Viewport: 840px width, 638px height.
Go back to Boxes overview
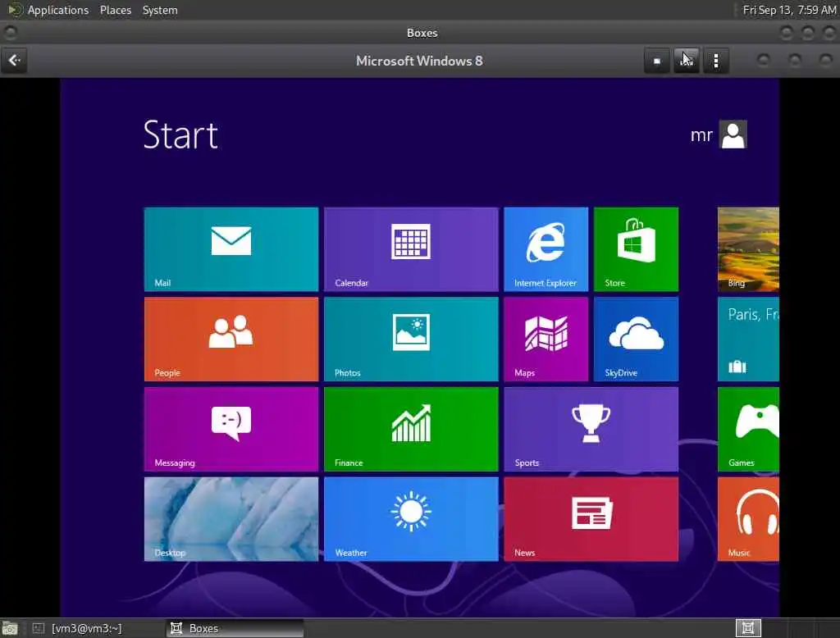tap(15, 60)
